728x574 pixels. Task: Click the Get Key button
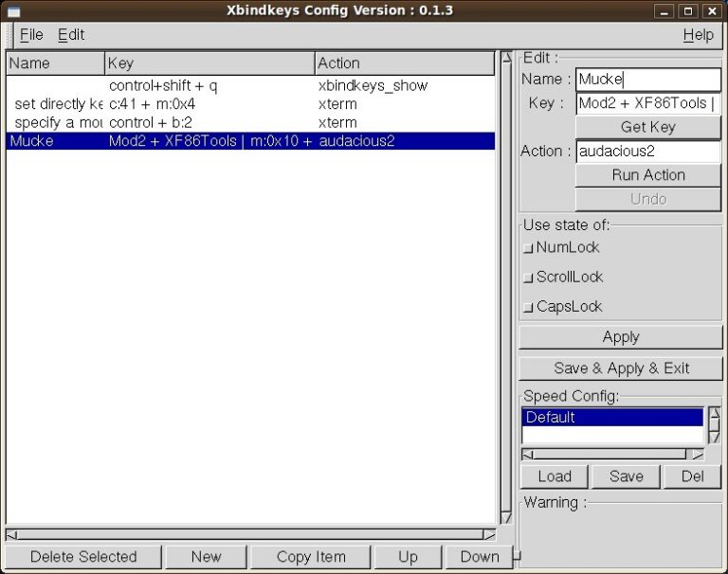[647, 127]
